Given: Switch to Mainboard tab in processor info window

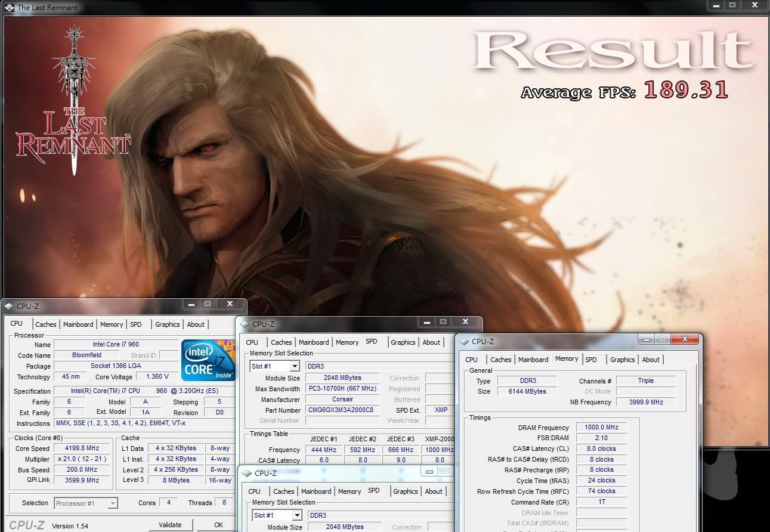Looking at the screenshot, I should click(78, 324).
